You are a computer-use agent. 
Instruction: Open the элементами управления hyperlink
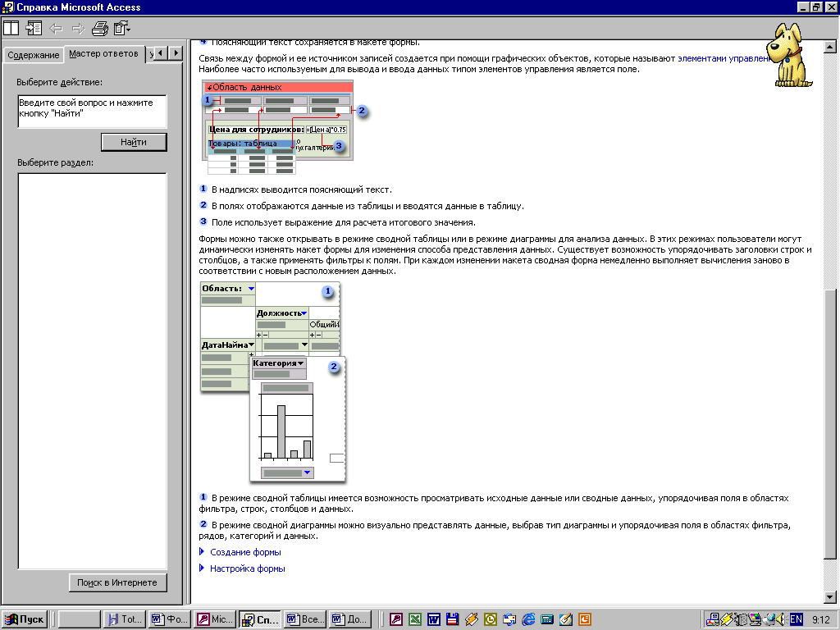coord(724,58)
